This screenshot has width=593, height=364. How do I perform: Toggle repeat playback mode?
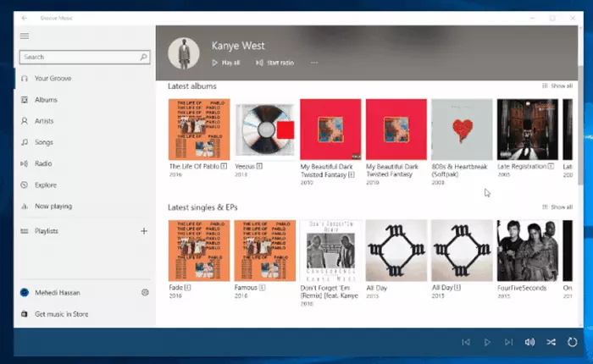click(573, 342)
